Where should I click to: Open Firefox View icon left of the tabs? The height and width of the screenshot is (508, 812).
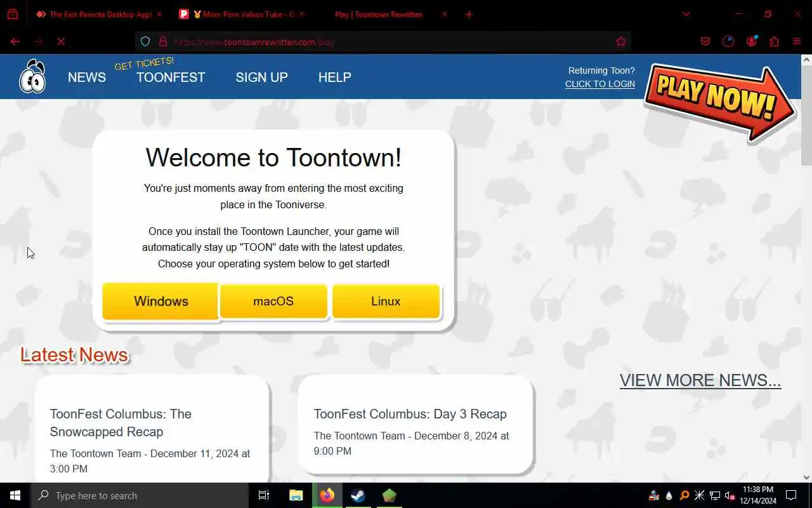click(x=13, y=14)
